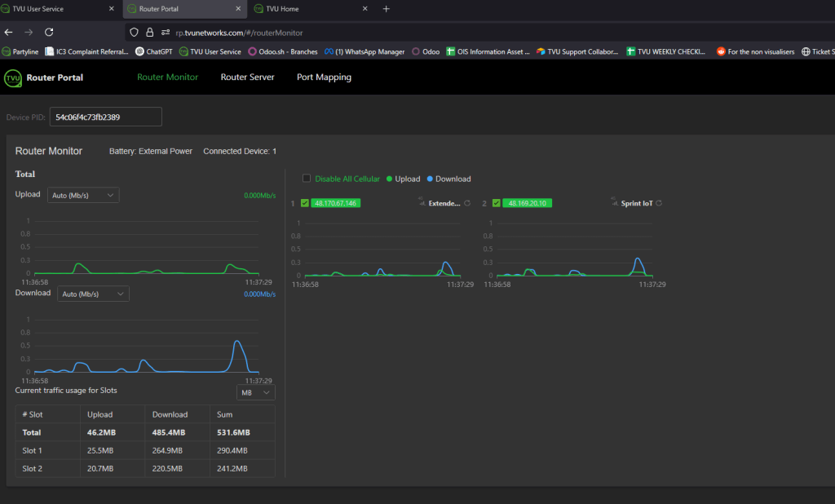This screenshot has width=835, height=504.
Task: Reload the Router Portal page
Action: pos(49,33)
